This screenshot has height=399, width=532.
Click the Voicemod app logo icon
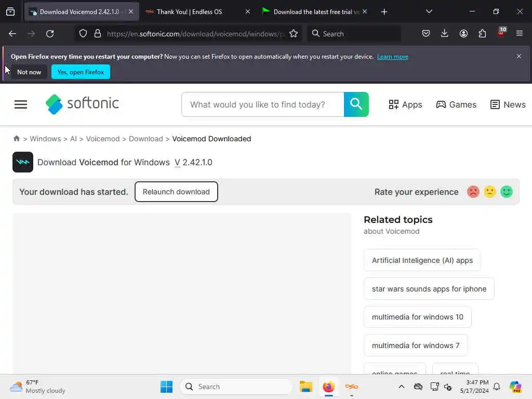[x=23, y=162]
